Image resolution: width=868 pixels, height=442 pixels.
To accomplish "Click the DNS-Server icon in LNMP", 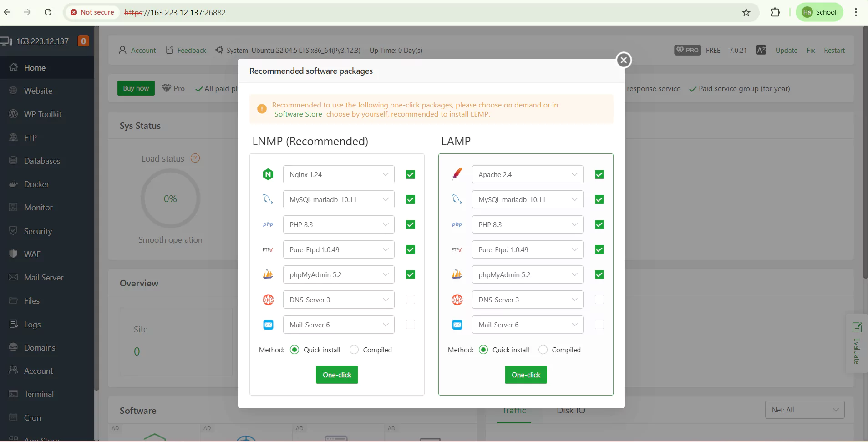I will point(268,300).
